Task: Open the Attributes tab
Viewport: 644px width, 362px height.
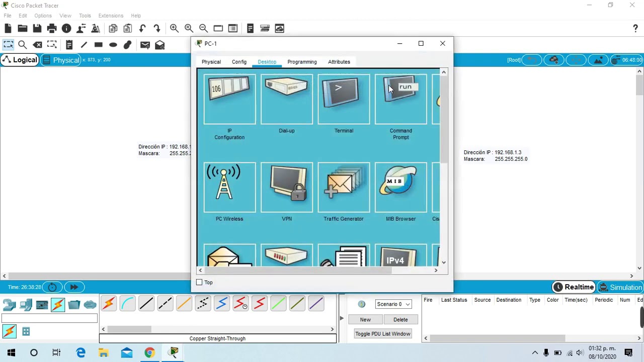Action: [x=339, y=62]
